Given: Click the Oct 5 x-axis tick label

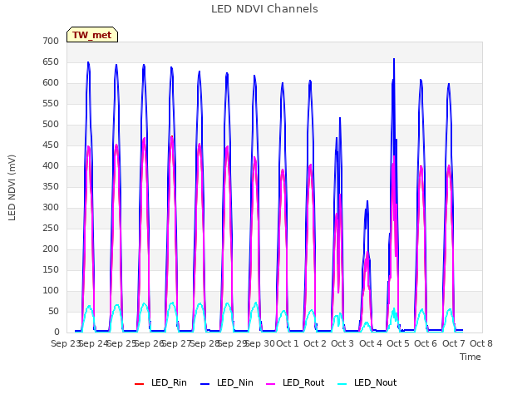Looking at the screenshot, I should [398, 343].
